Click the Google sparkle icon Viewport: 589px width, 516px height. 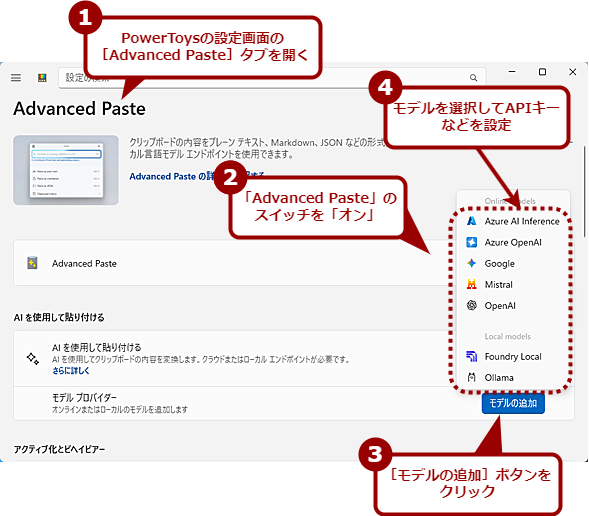471,263
